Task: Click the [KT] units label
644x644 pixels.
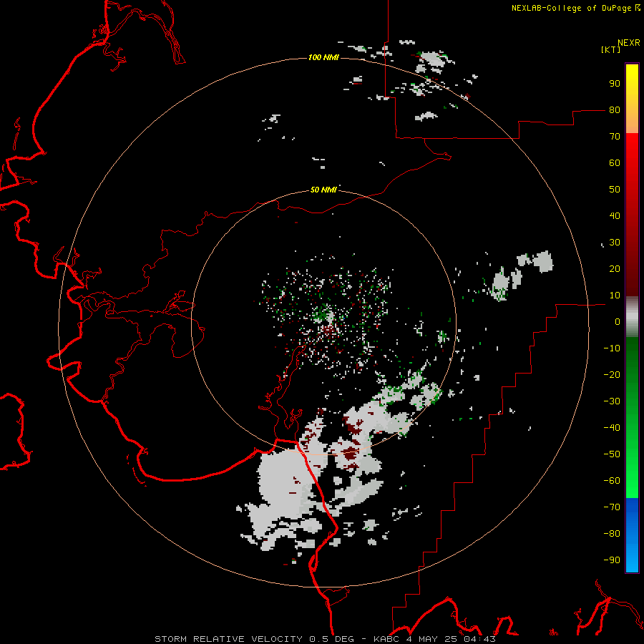Action: [610, 49]
